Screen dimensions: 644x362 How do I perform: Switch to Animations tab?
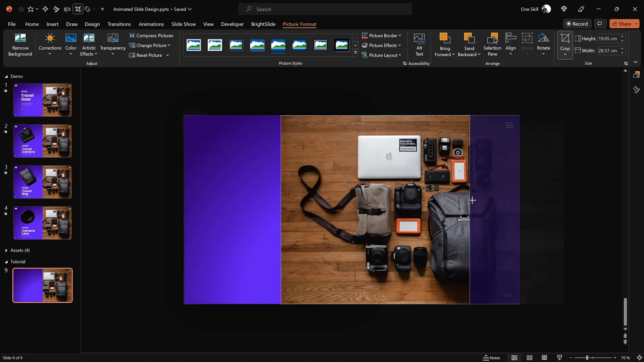151,24
